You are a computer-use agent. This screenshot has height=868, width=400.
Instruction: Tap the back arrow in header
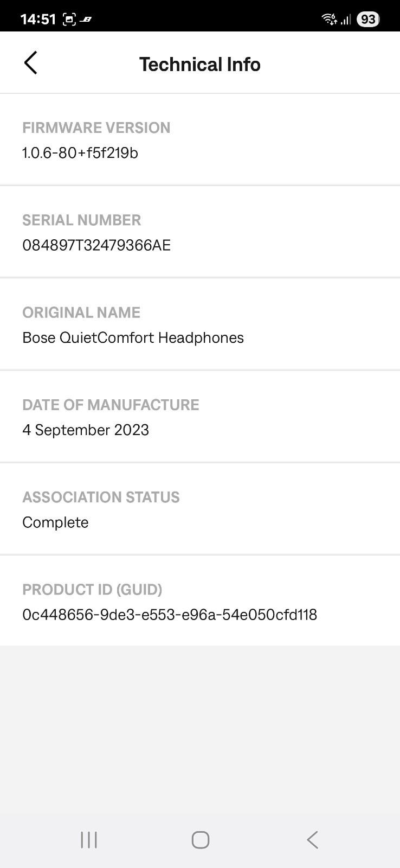click(x=31, y=63)
